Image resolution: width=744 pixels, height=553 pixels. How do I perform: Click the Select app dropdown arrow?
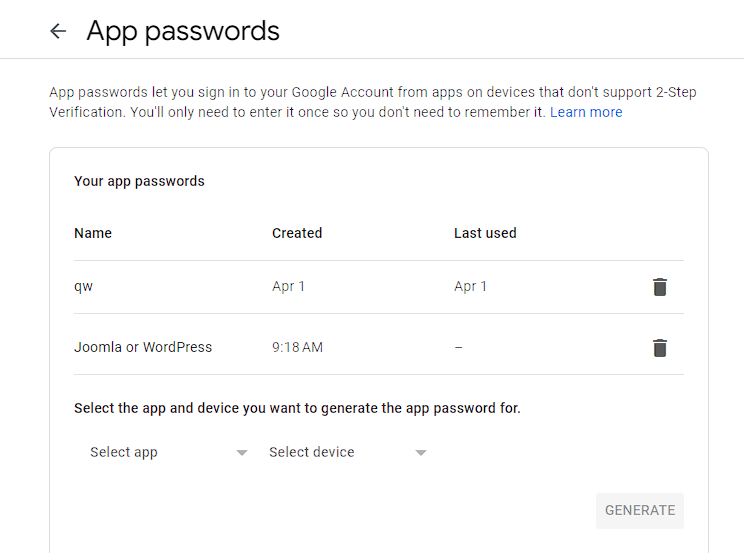coord(242,453)
